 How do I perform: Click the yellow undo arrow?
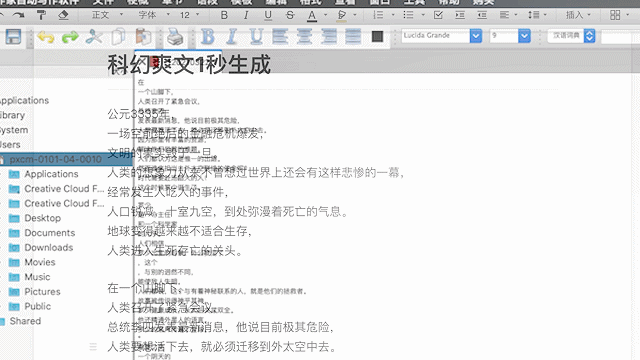click(x=46, y=37)
